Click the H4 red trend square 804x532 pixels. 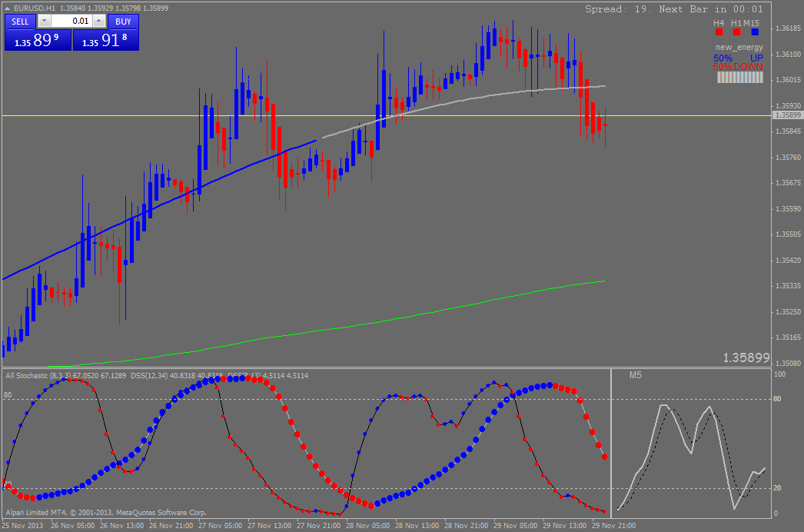click(x=719, y=32)
